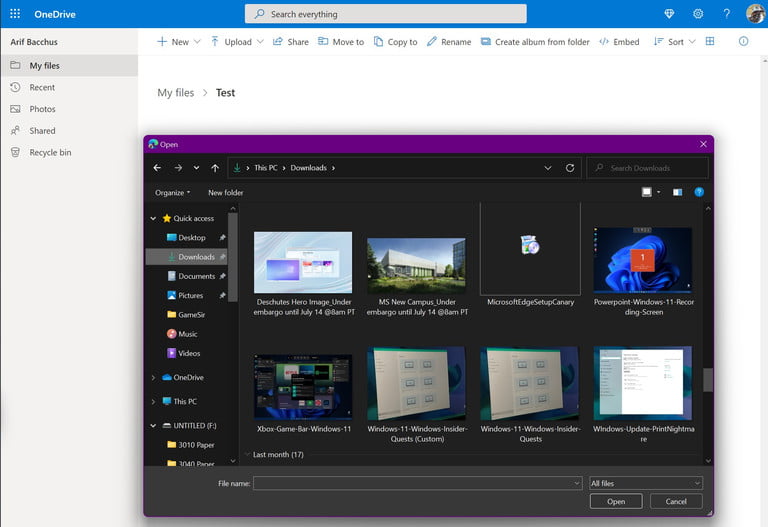
Task: Click the Shared people icon in sidebar
Action: coord(16,130)
